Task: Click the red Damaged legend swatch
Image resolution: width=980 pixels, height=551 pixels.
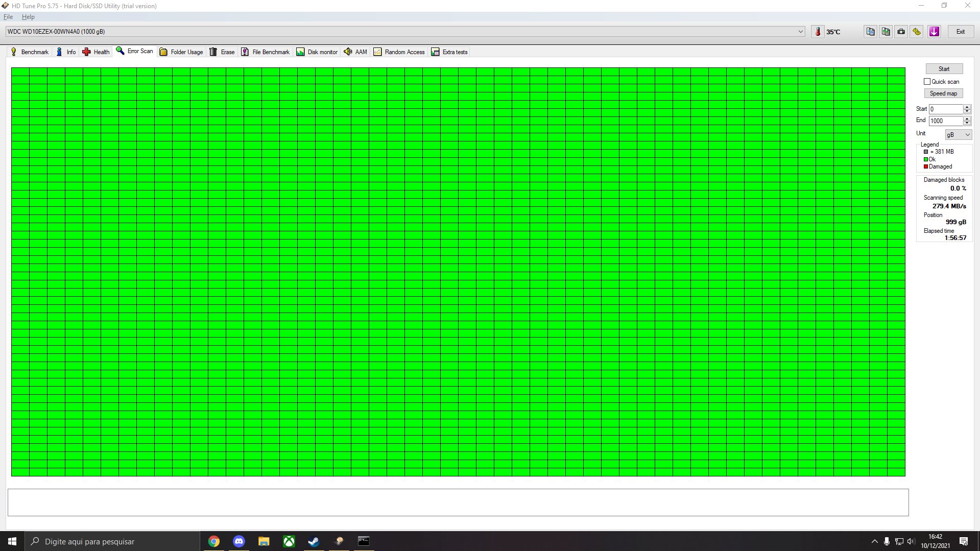Action: tap(926, 166)
